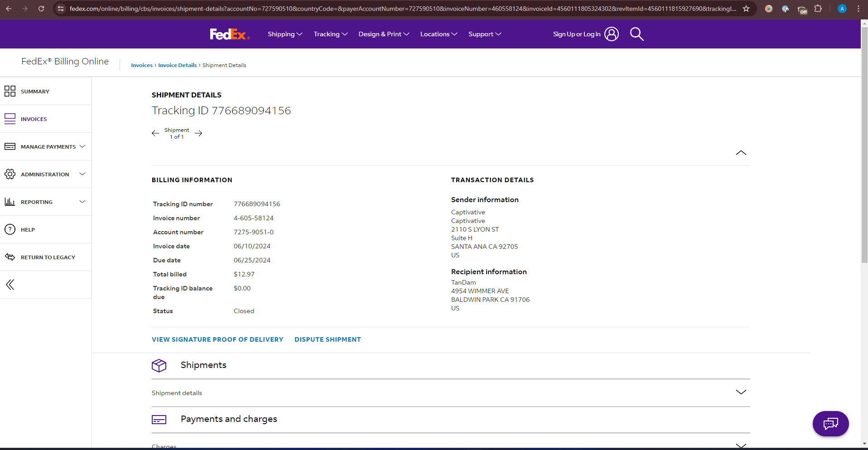Expand the Support menu
This screenshot has height=450, width=868.
click(x=485, y=34)
